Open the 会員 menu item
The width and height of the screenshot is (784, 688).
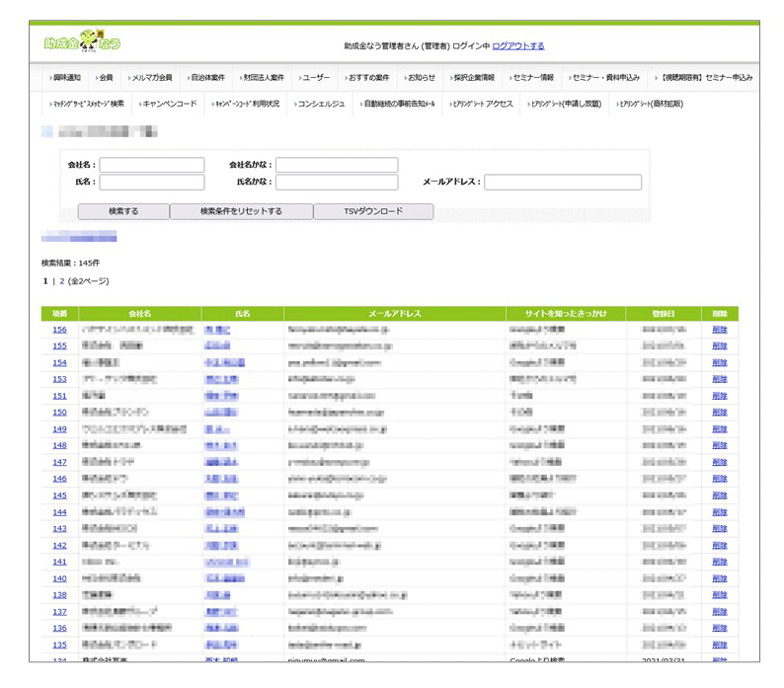105,77
